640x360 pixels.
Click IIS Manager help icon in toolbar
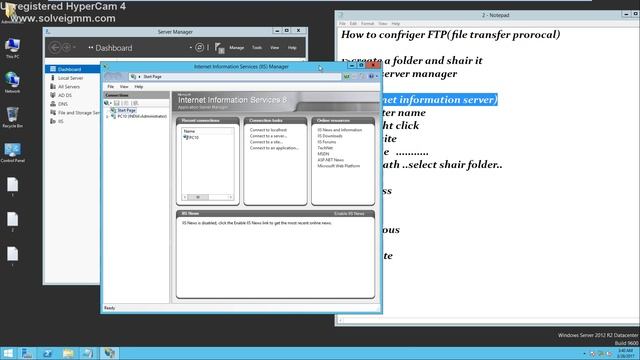click(x=371, y=76)
